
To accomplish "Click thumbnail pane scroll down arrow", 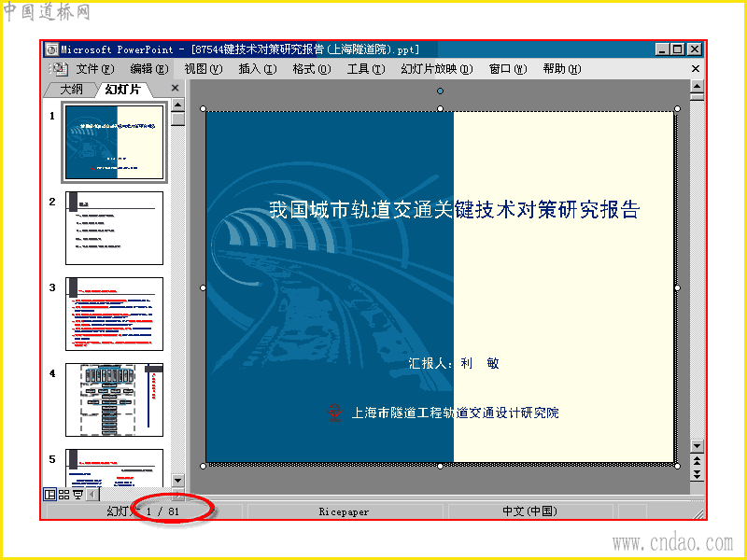I will point(177,480).
